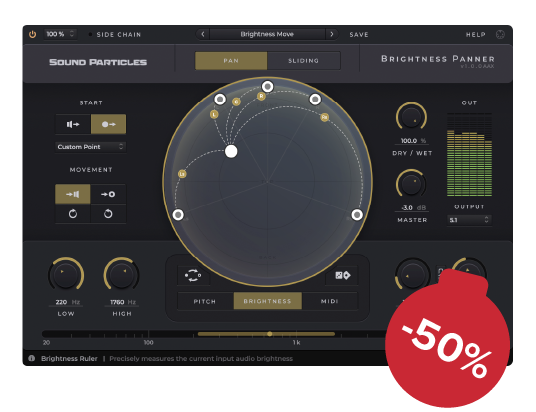Open the HELP link
536x412 pixels.
(475, 35)
